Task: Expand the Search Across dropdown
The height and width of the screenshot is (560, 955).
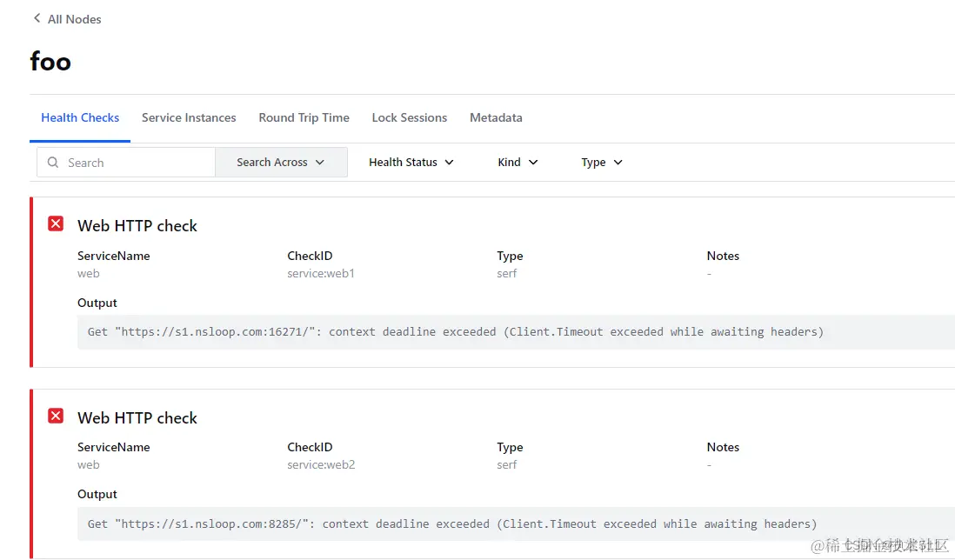Action: coord(281,163)
